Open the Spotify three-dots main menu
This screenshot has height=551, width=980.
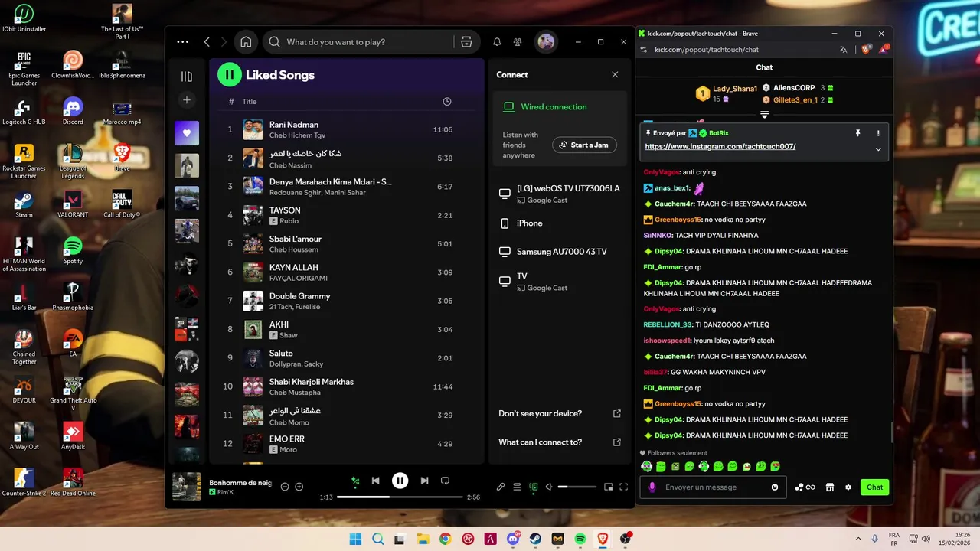tap(182, 42)
